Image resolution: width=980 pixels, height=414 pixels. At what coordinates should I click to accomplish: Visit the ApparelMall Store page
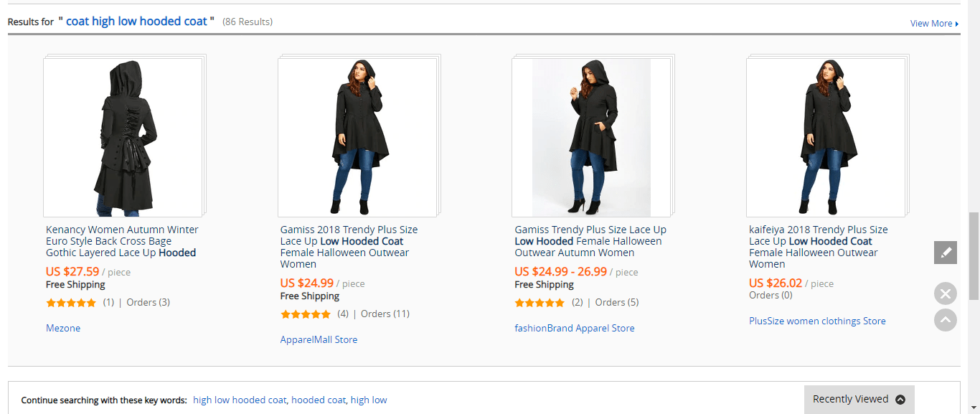click(x=319, y=339)
